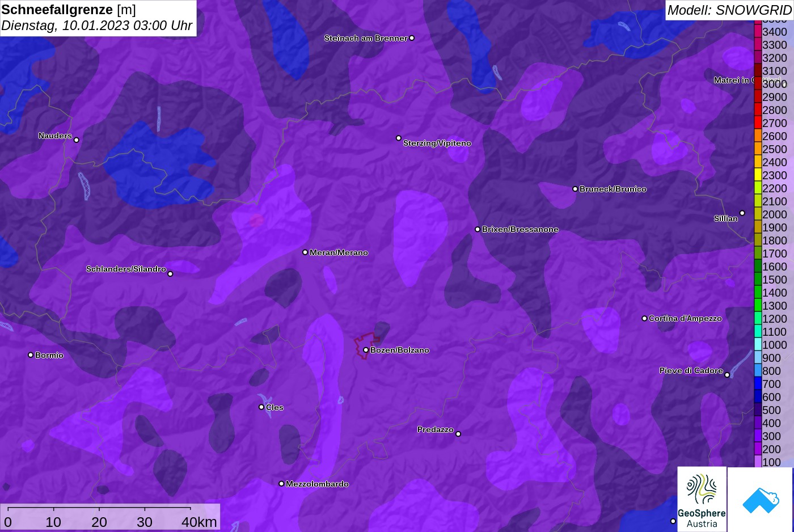
Task: Click the date Dienstag, 10.01.2023 03:00 Uhr
Action: 97,26
